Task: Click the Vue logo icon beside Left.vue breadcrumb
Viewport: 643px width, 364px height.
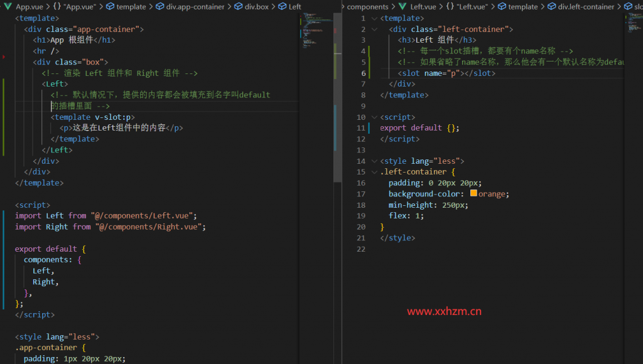Action: (x=403, y=6)
